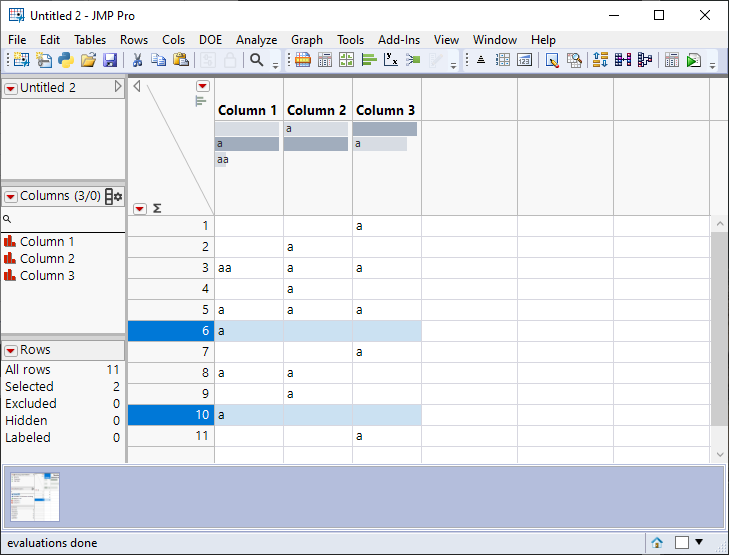The width and height of the screenshot is (729, 555).
Task: Launch Fit Y by X toolbar icon
Action: pyautogui.click(x=391, y=60)
